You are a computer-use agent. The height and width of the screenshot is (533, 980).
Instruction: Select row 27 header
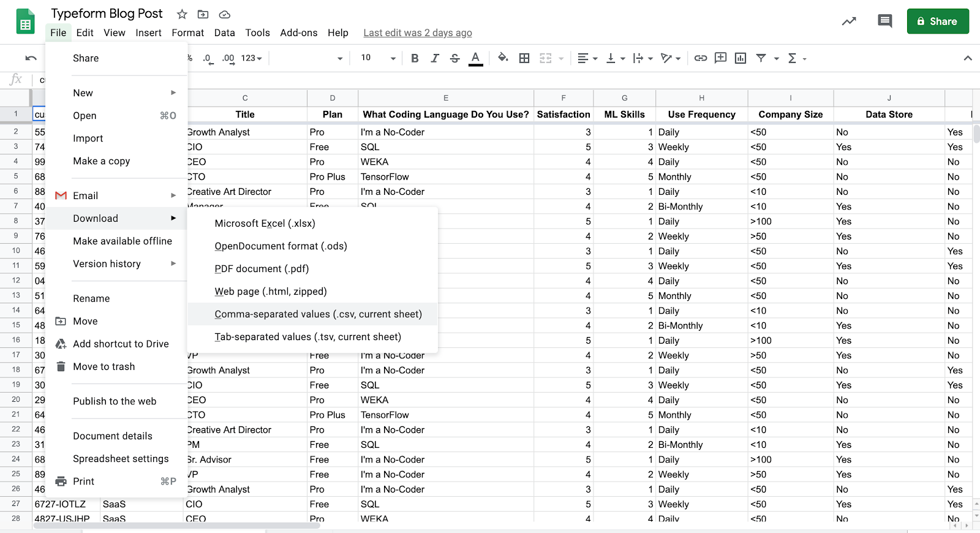click(x=16, y=504)
